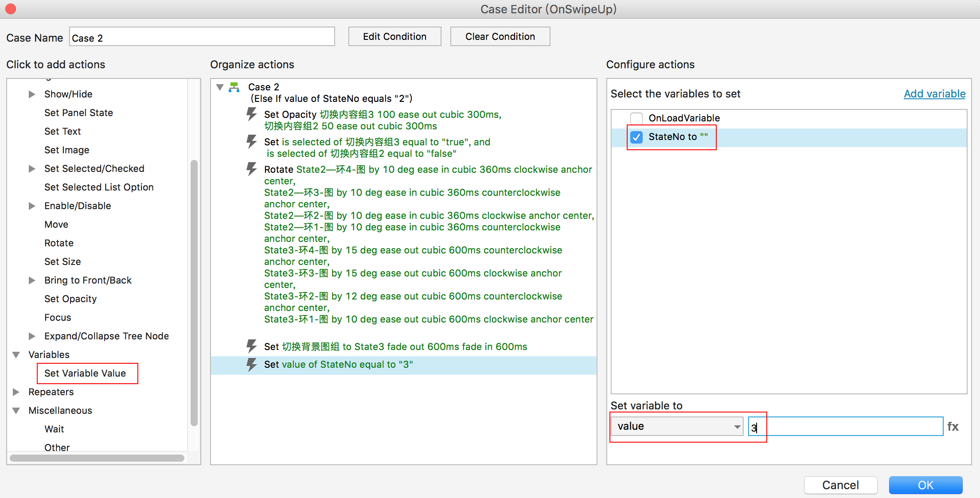Open the fx expression editor
This screenshot has height=498, width=980.
[953, 426]
